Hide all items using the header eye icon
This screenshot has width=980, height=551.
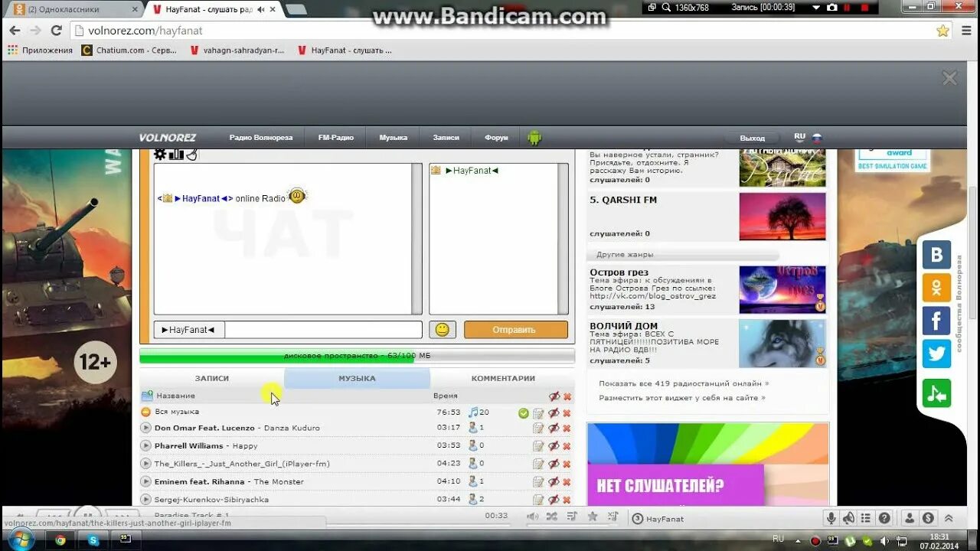[554, 396]
